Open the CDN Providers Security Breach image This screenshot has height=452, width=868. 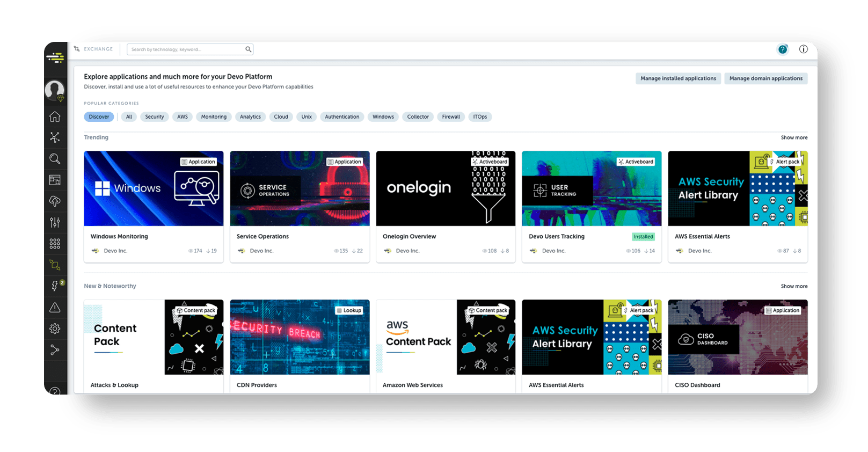pyautogui.click(x=300, y=337)
